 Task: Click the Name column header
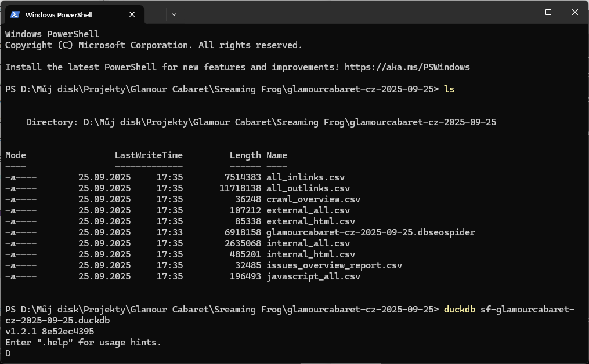(277, 155)
